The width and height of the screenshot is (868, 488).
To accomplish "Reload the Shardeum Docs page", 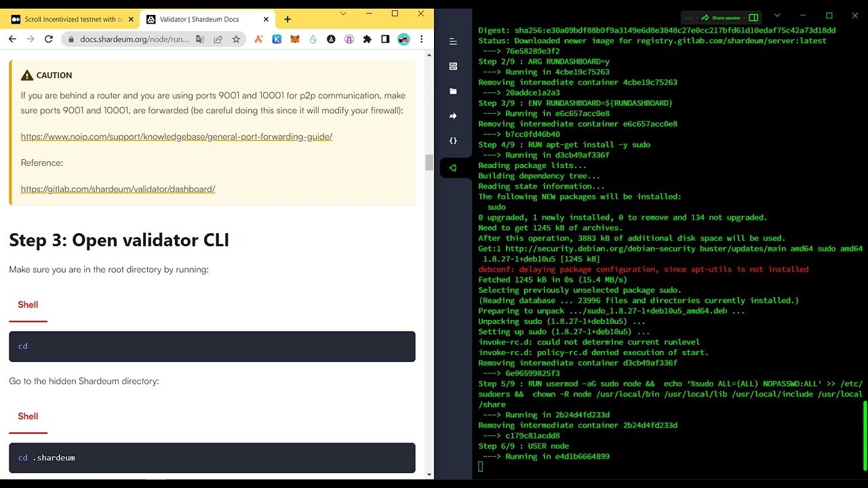I will coord(49,39).
